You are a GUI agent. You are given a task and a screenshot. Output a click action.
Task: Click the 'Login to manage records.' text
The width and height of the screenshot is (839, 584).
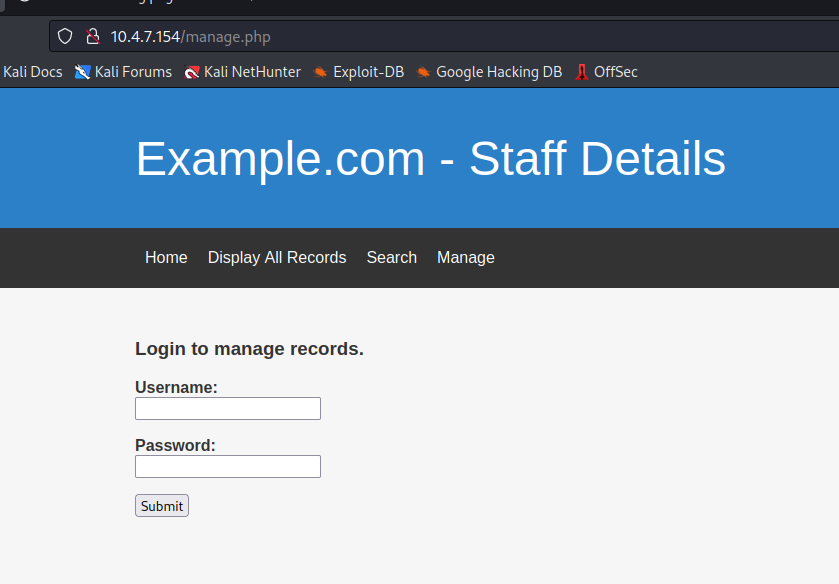pos(249,349)
